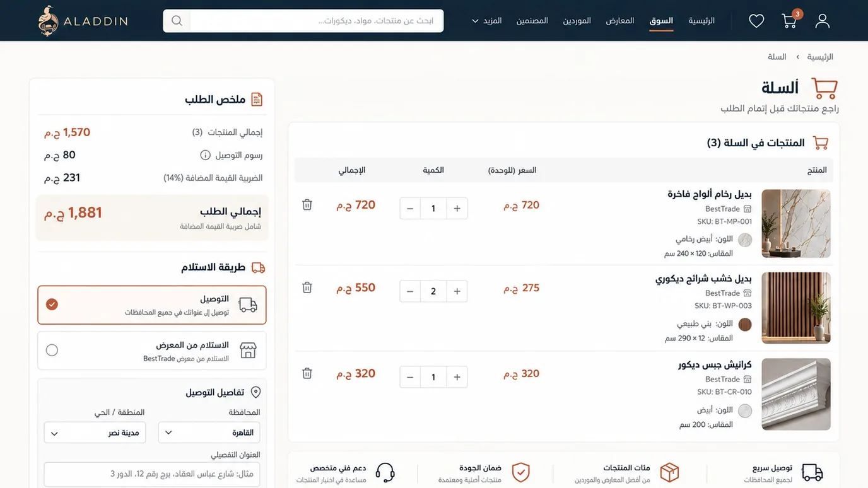This screenshot has width=868, height=488.
Task: Remove كرانيش جبس ديكور with trash icon
Action: click(x=307, y=373)
